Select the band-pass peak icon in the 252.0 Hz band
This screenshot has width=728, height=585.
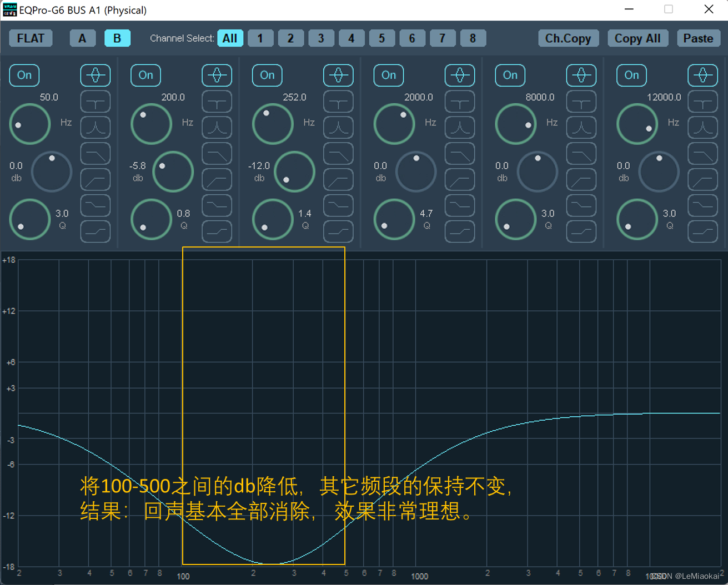tap(338, 128)
